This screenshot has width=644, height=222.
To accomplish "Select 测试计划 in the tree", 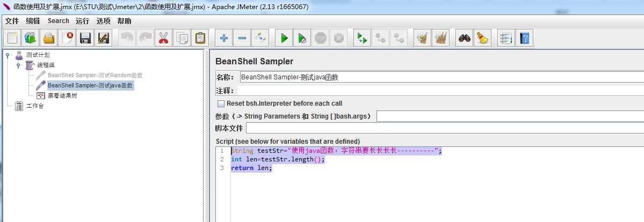I will click(x=38, y=55).
